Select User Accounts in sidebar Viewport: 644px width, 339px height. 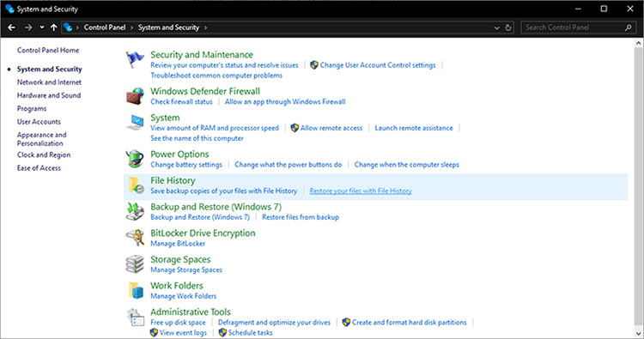pos(39,122)
